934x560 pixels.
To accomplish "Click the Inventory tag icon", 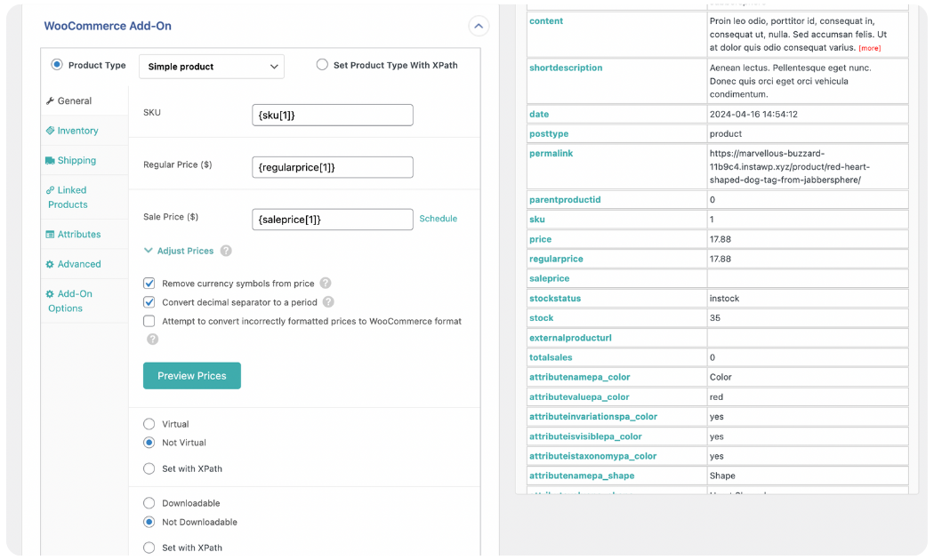I will 50,131.
